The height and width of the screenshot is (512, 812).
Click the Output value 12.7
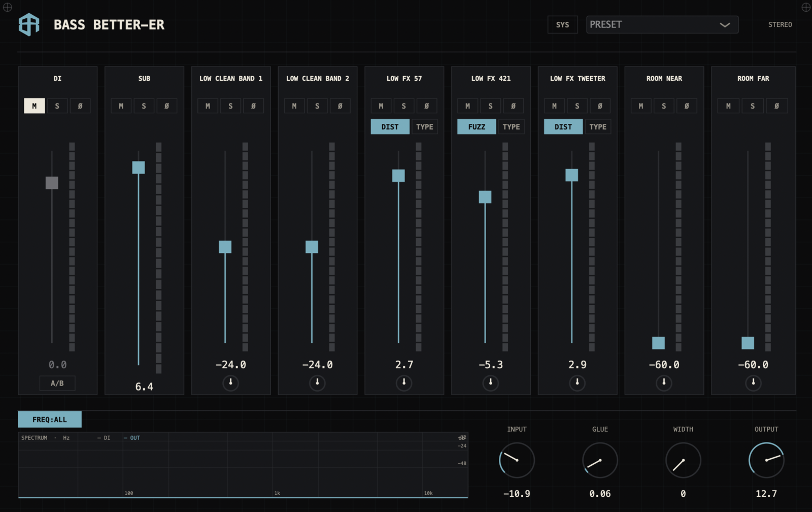[766, 494]
